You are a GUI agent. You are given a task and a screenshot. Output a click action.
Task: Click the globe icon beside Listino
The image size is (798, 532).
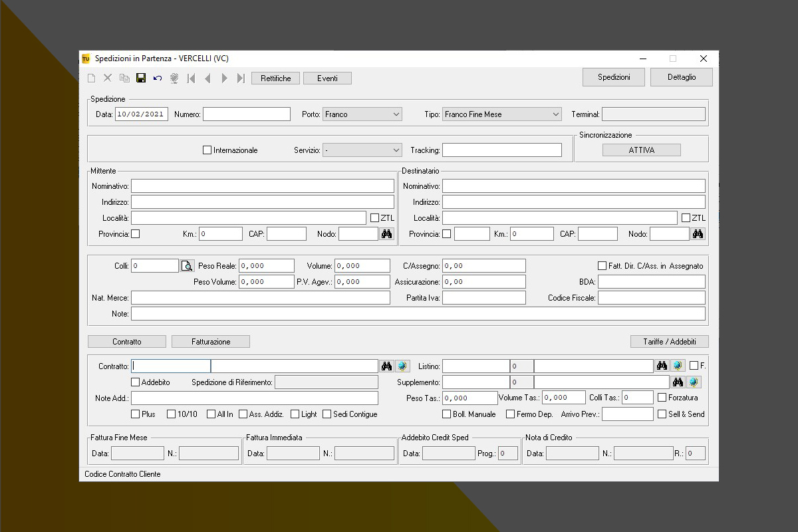click(x=678, y=366)
